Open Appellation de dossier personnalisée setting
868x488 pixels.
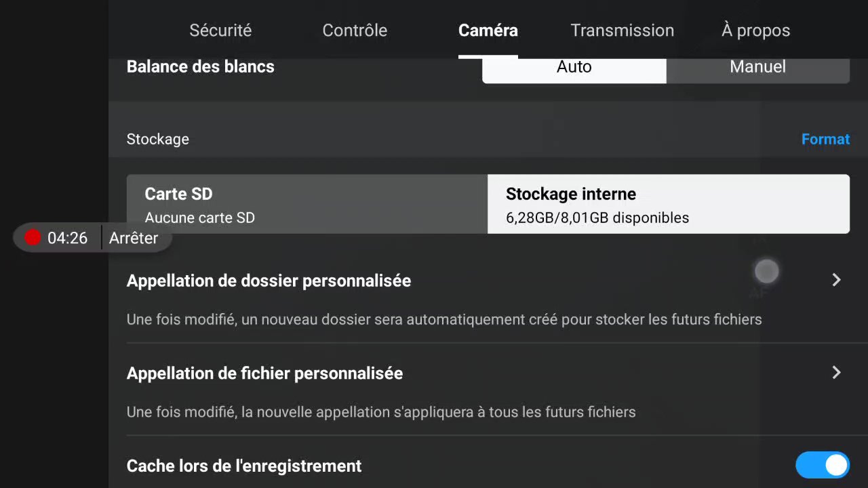(488, 298)
